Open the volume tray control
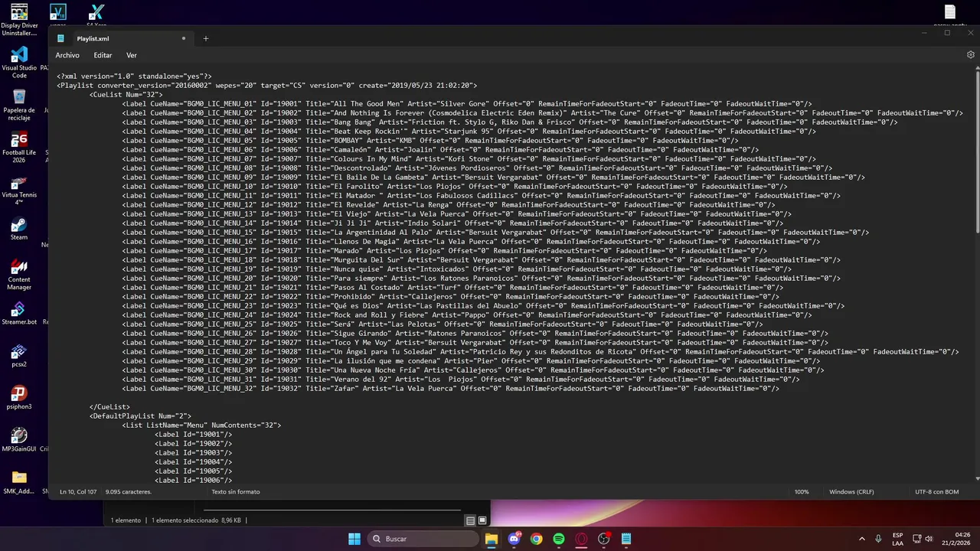This screenshot has height=551, width=980. click(929, 539)
